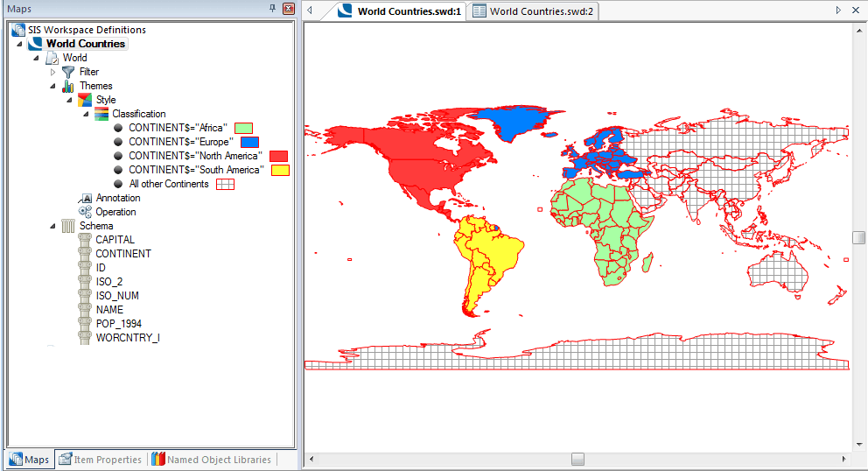Click the Filter funnel icon

(68, 72)
